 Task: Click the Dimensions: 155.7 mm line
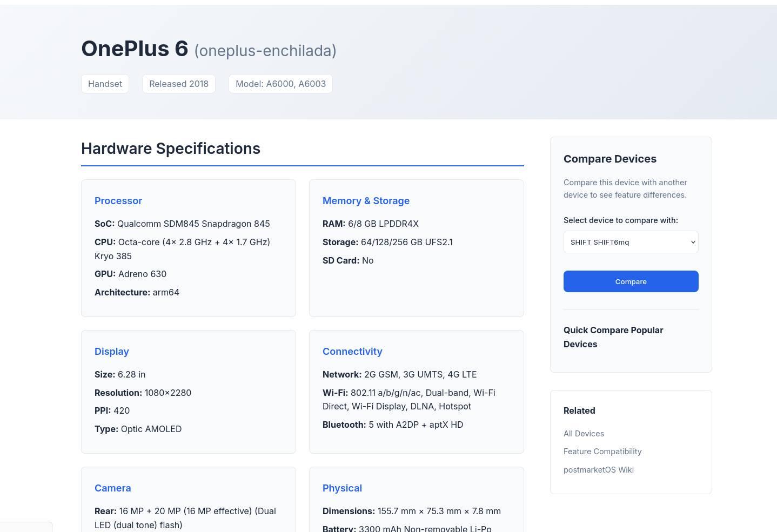412,511
